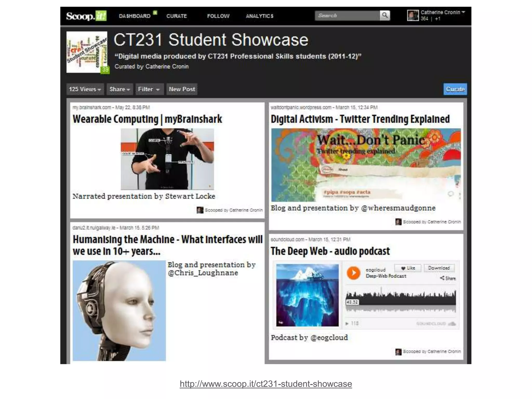Click danu2.it.nuigalway.ie source text

[94, 228]
